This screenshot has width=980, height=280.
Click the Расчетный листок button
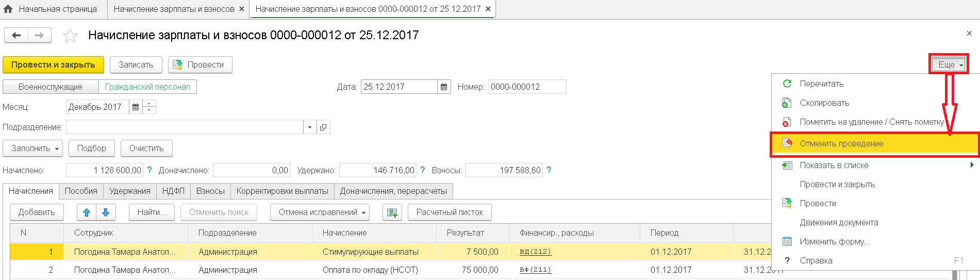(450, 212)
